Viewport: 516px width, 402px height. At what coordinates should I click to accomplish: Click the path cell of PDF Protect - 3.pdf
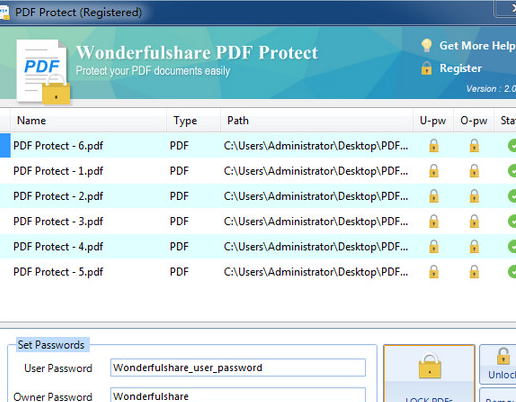(x=316, y=221)
